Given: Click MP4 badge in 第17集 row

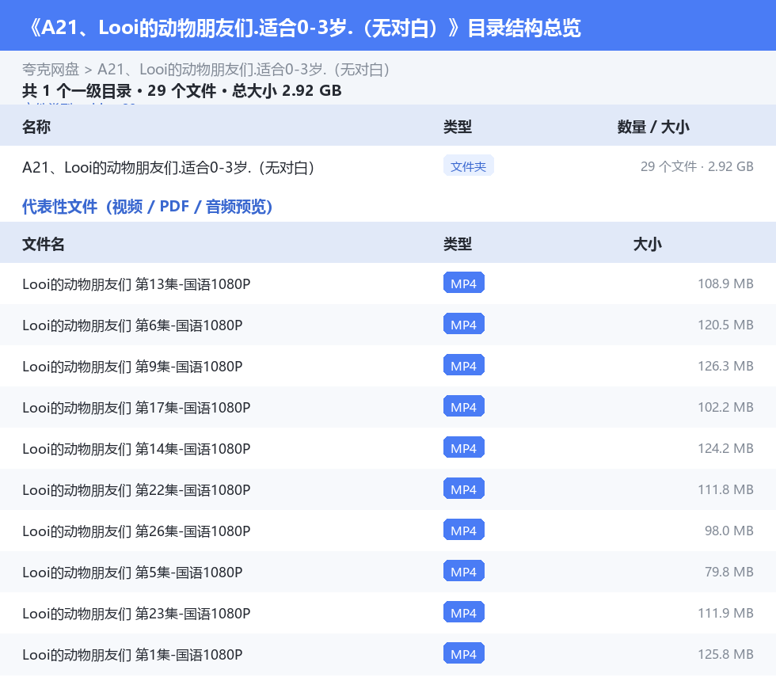Looking at the screenshot, I should tap(464, 406).
